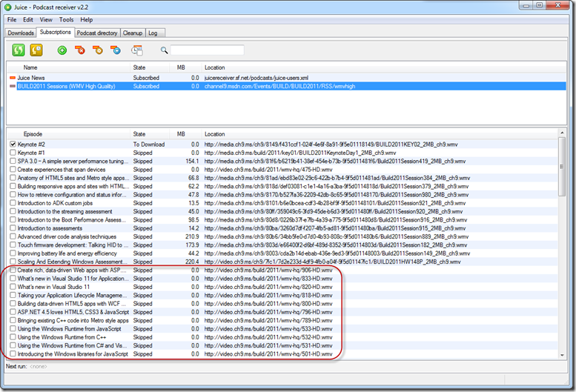Click the magnifier search icon
Screen dimensions: 576x392
pyautogui.click(x=164, y=50)
